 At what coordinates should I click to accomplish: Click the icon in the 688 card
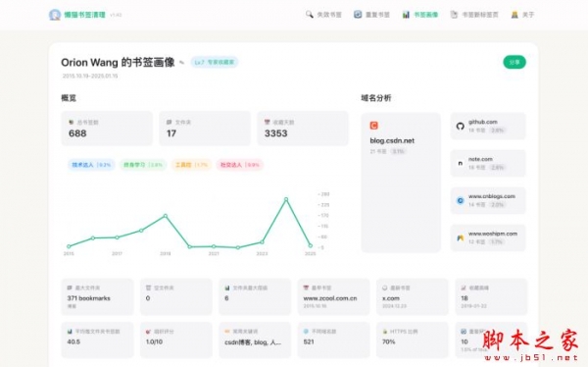pos(72,122)
